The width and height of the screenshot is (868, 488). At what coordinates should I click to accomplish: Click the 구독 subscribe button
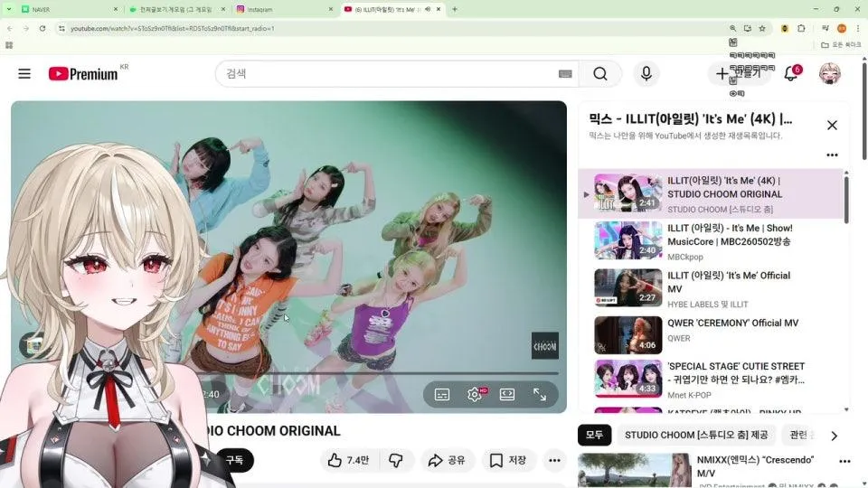pos(235,460)
